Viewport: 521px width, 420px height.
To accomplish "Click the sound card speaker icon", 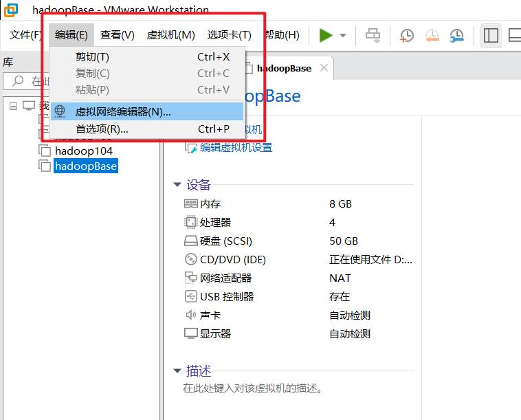I will coord(190,315).
